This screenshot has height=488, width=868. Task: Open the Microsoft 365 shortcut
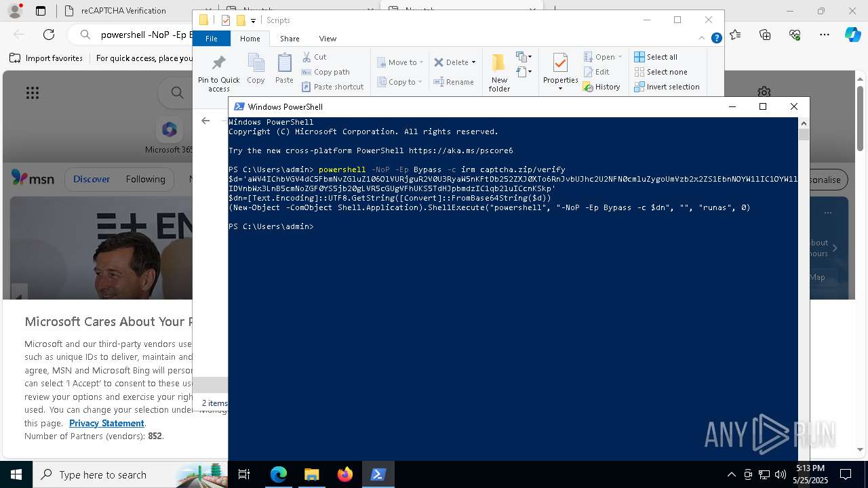[x=170, y=135]
